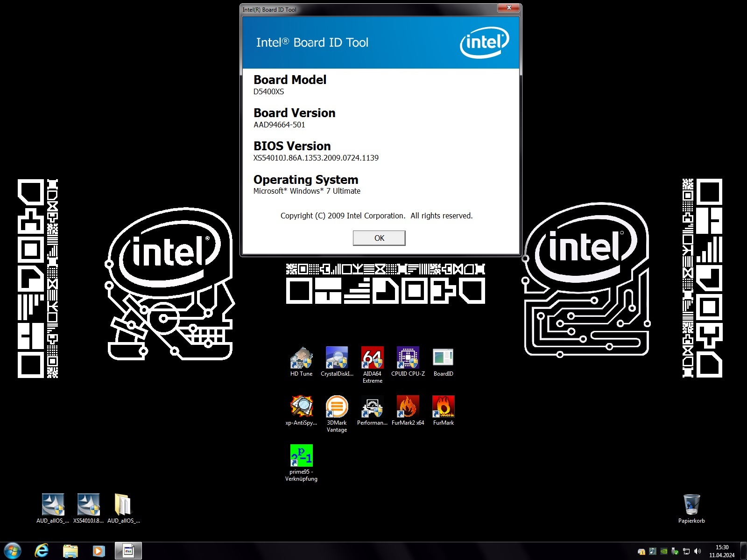The image size is (747, 560).
Task: Launch Internet Explorer from the taskbar
Action: point(42,551)
